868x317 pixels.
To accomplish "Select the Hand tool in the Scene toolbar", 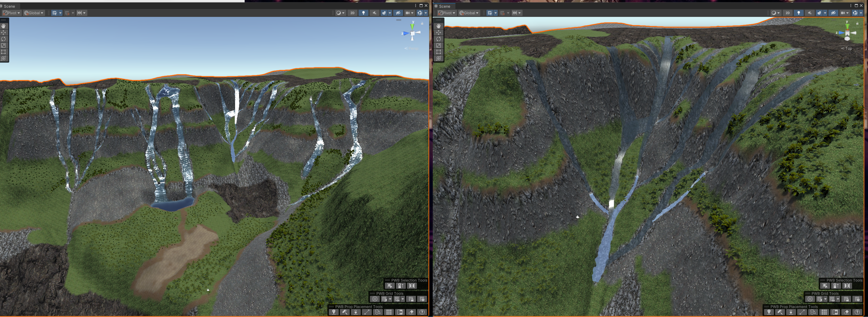I will pos(4,26).
